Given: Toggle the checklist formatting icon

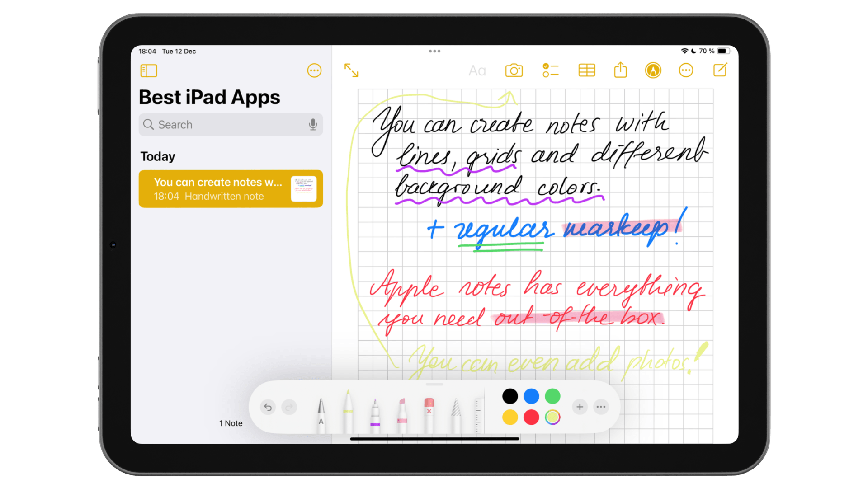Looking at the screenshot, I should tap(550, 71).
